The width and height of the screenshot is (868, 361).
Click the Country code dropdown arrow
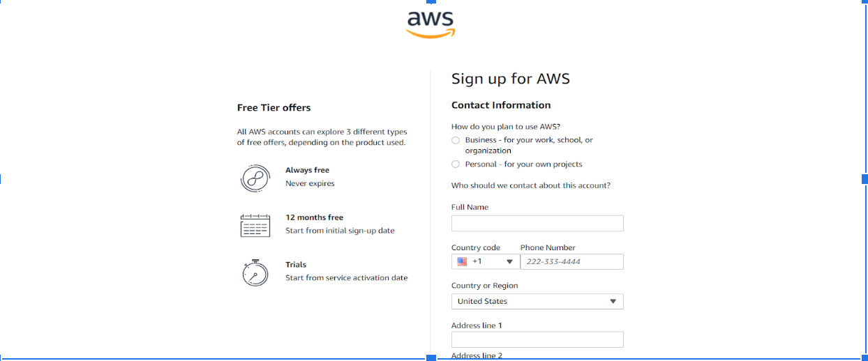[x=509, y=262]
